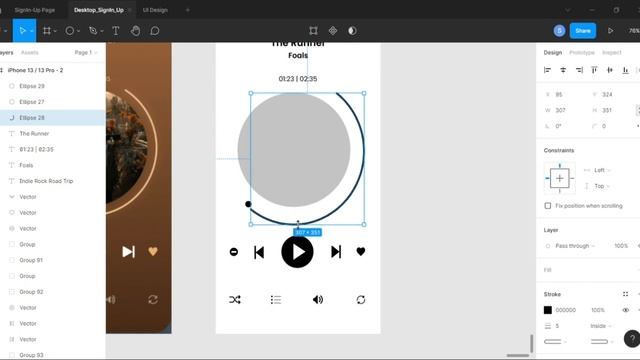
Task: Open the help question mark button
Action: coord(632,338)
